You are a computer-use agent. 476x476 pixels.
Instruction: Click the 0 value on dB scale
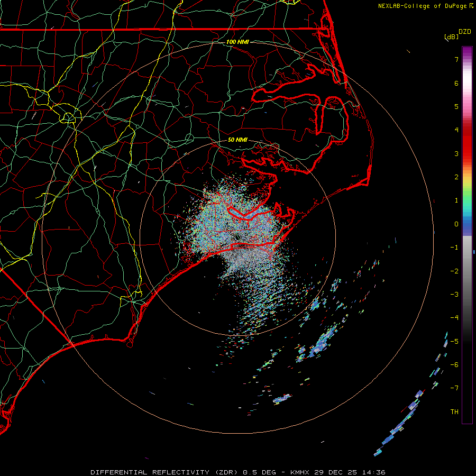456,224
